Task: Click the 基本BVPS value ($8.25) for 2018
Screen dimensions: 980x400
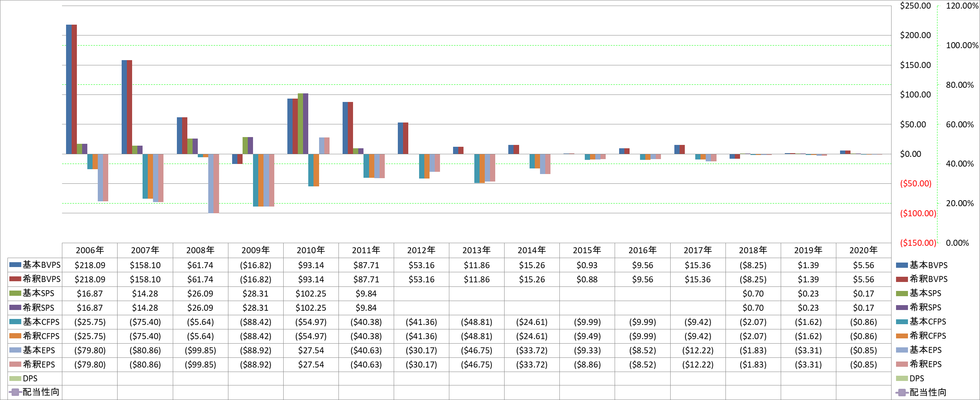Action: [753, 265]
